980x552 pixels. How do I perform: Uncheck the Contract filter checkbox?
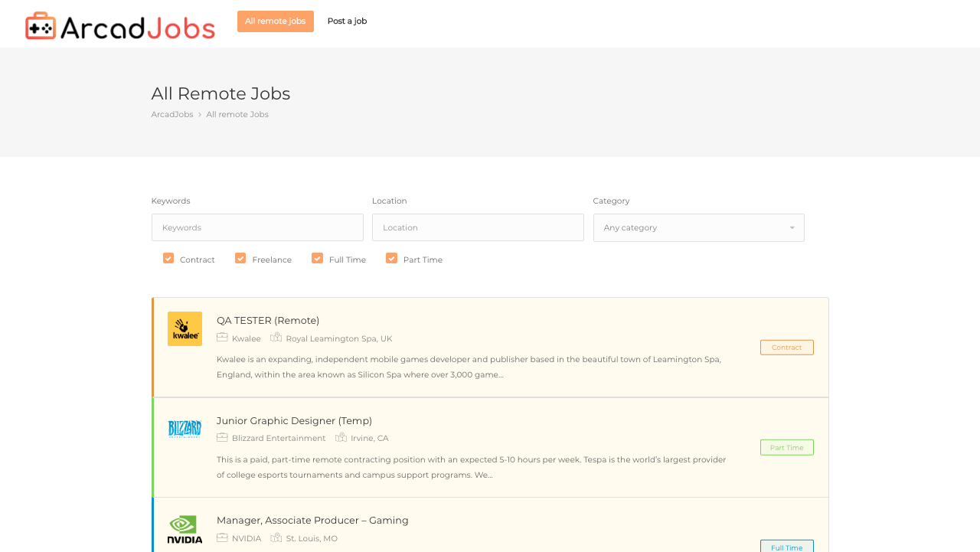tap(167, 258)
